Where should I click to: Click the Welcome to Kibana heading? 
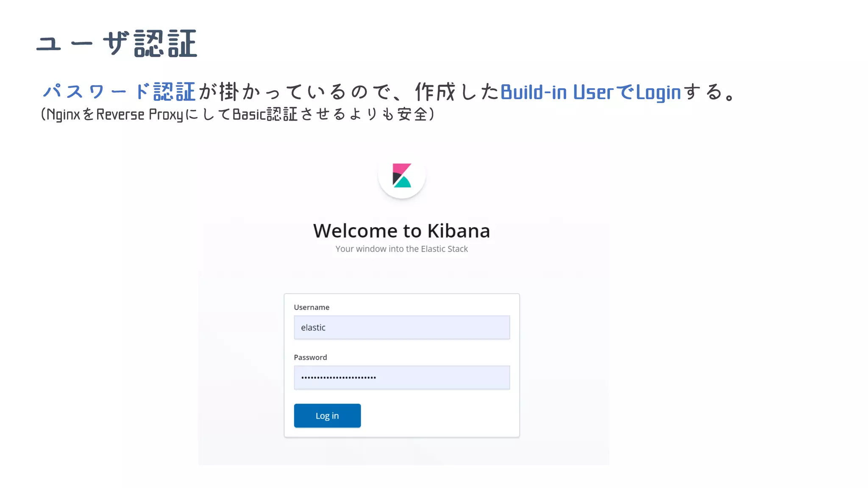(x=401, y=231)
